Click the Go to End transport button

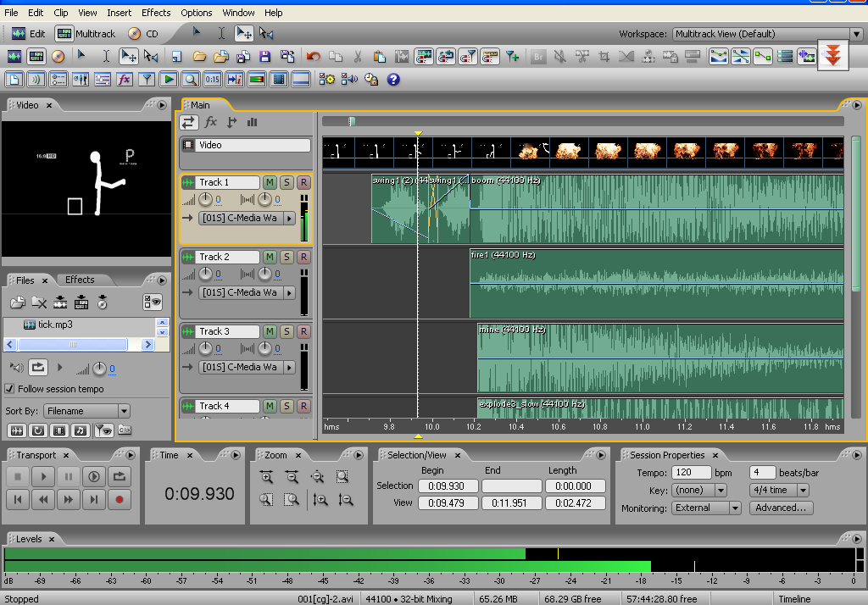[x=94, y=499]
